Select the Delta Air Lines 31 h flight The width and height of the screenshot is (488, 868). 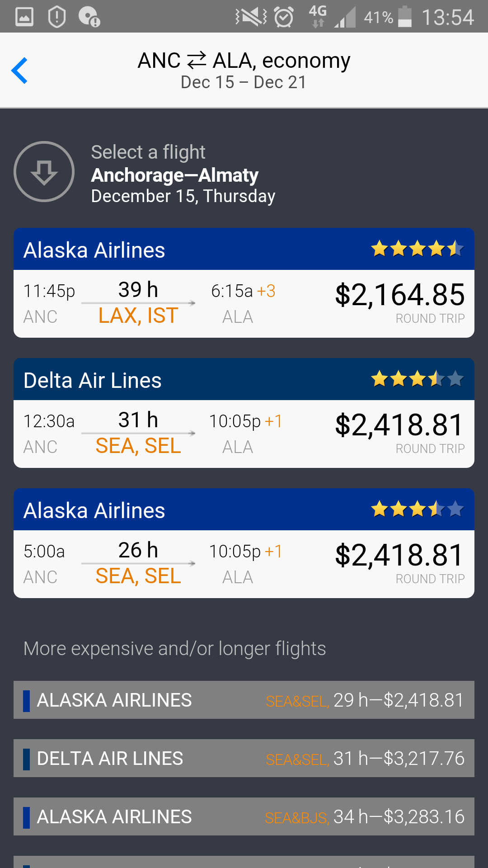(x=244, y=434)
